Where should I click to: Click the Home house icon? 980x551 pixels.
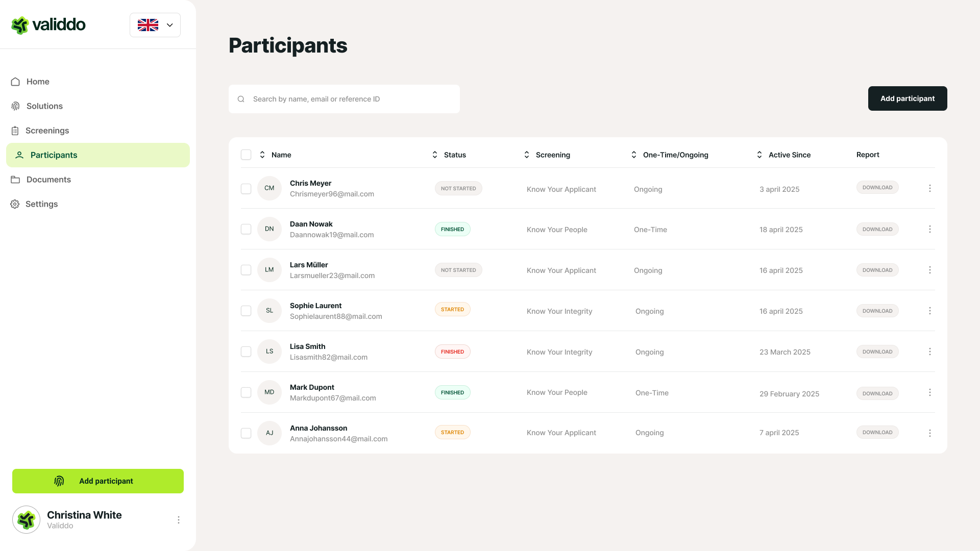pyautogui.click(x=15, y=82)
